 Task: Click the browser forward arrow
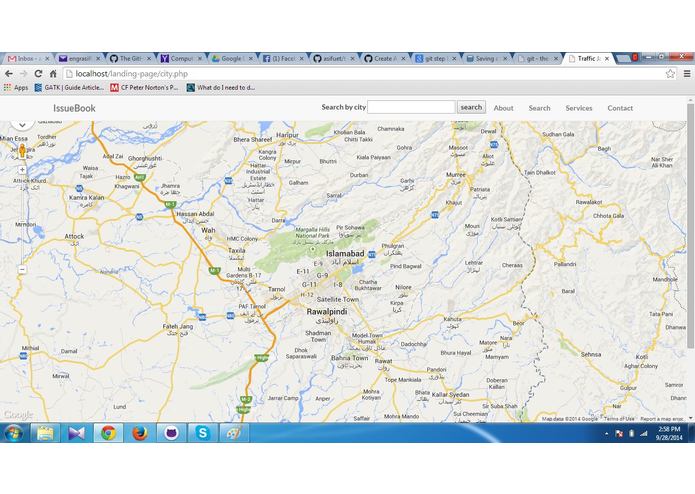coord(23,74)
